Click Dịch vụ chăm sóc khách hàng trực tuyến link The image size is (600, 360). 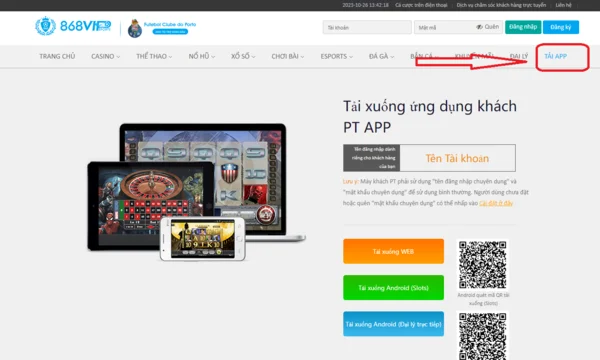[x=501, y=5]
